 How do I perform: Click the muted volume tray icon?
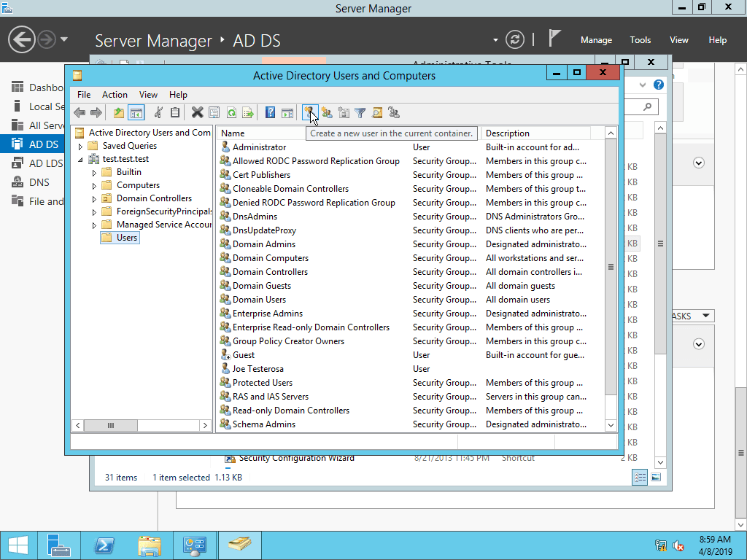[x=678, y=545]
